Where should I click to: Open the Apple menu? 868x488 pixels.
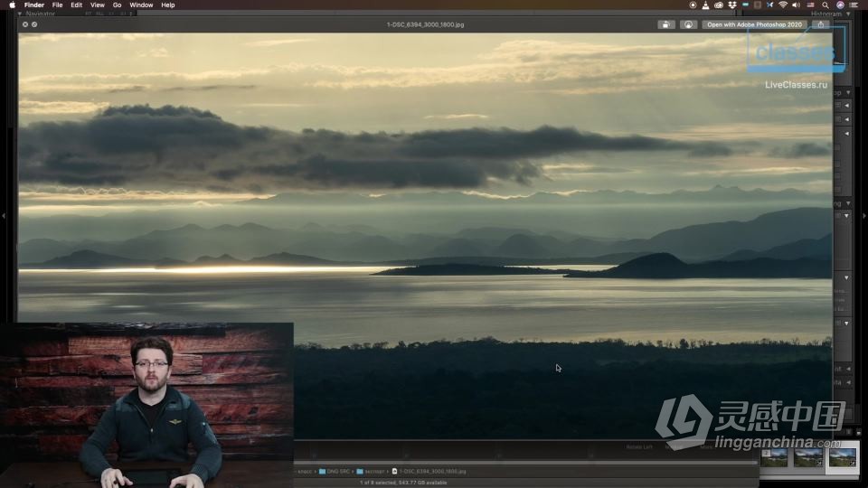12,5
